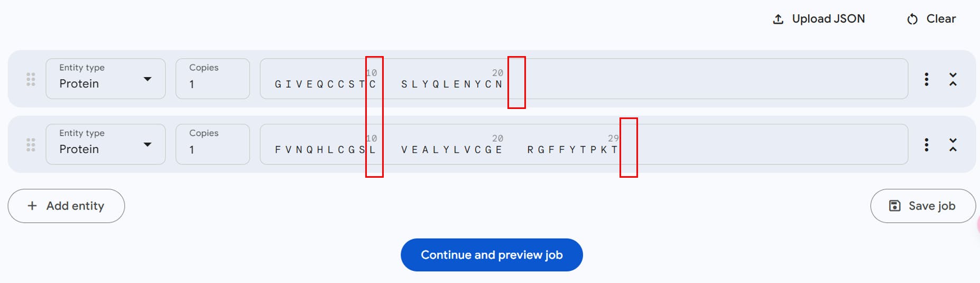Click the first entity Copies field
The height and width of the screenshot is (283, 980).
pyautogui.click(x=212, y=79)
